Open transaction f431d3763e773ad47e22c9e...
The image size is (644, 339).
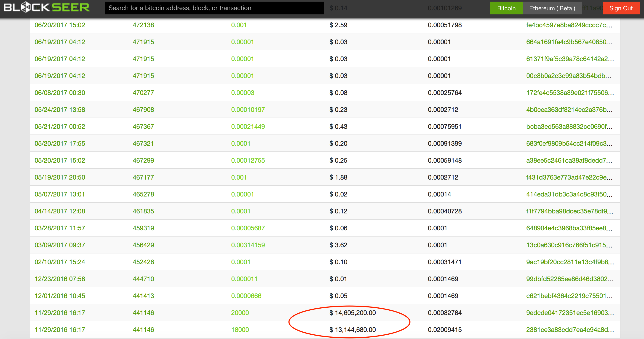click(x=569, y=177)
